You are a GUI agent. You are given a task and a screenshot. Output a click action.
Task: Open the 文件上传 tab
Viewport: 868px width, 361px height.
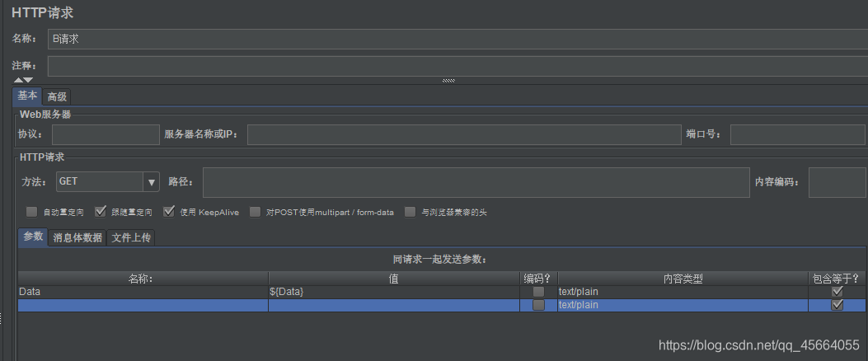130,237
